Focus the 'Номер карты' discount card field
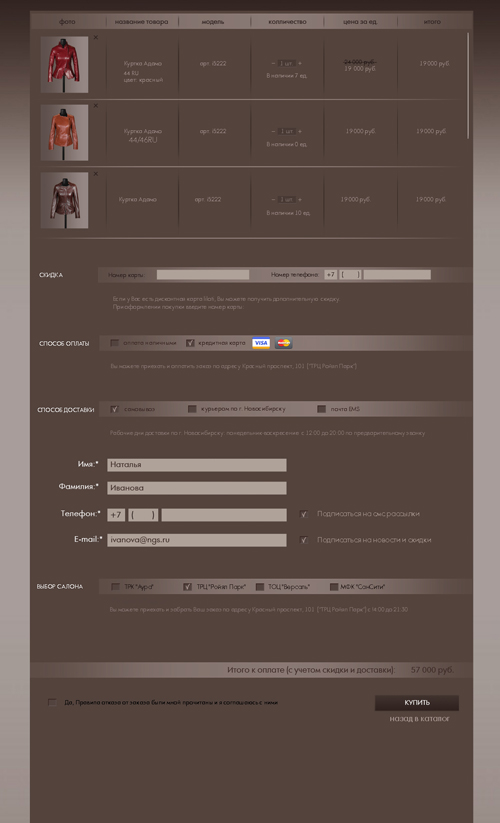 tap(203, 275)
